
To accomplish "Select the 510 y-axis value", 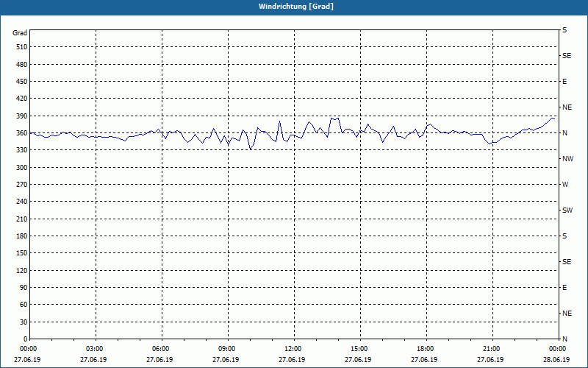I will 22,47.
